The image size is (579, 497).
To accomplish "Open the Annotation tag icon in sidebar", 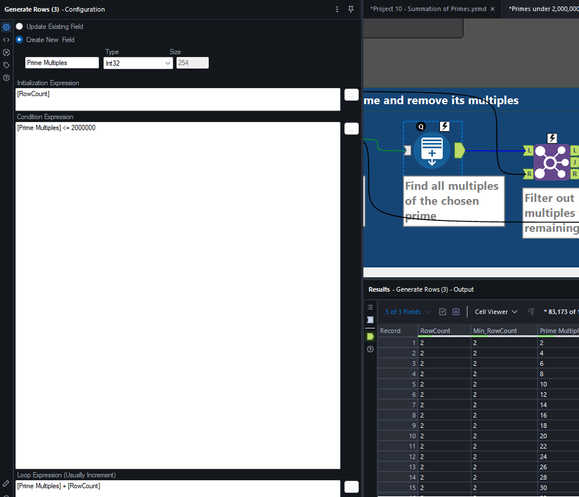I will [x=6, y=65].
